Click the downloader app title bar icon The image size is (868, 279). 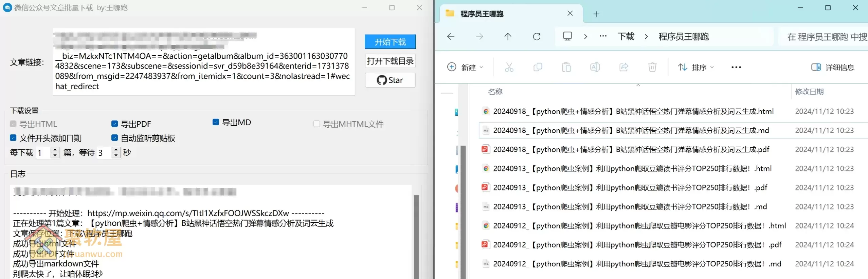tap(7, 7)
